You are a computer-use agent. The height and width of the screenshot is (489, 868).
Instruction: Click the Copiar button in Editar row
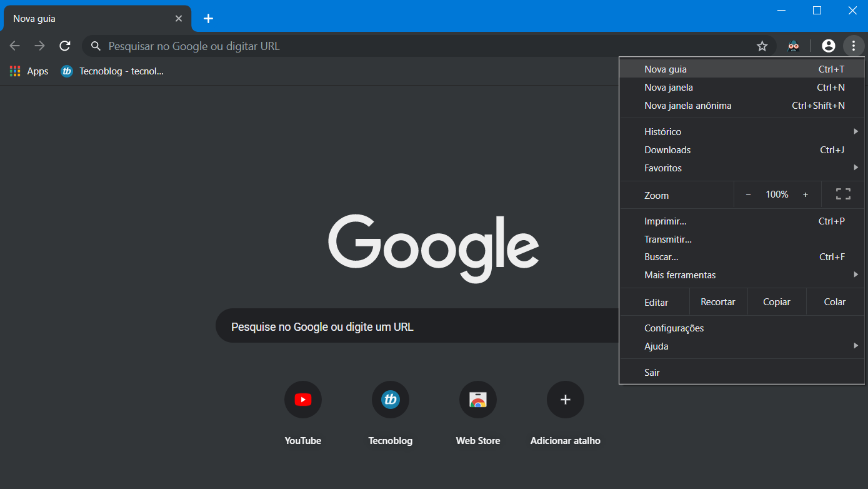(x=777, y=302)
